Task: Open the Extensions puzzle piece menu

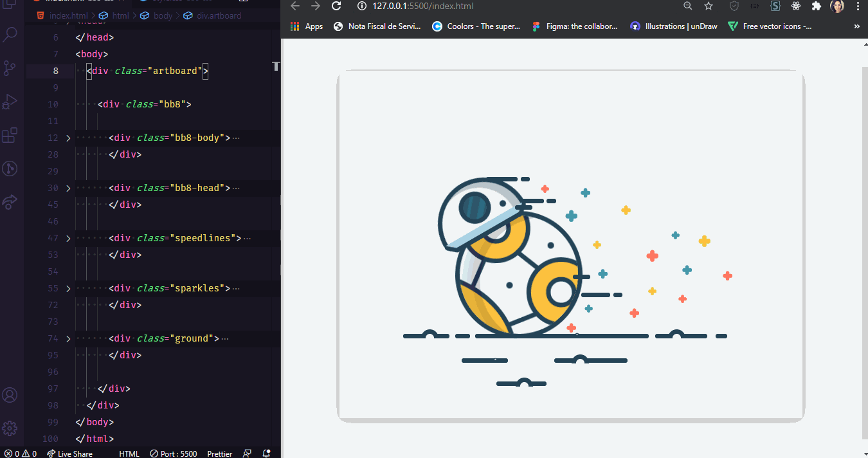Action: 817,6
